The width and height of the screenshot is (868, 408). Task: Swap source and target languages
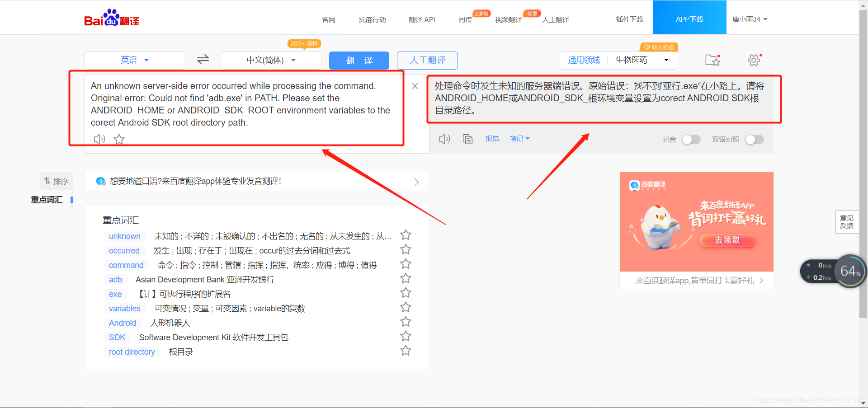point(203,59)
